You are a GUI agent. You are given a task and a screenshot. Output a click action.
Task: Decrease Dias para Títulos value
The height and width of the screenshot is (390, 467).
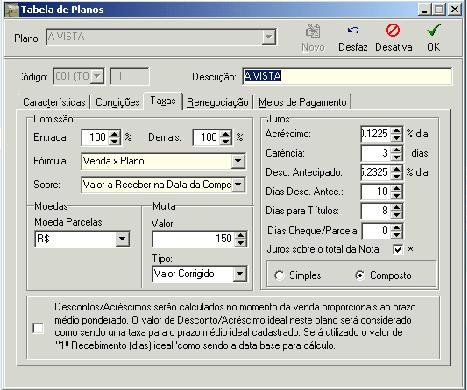point(396,215)
